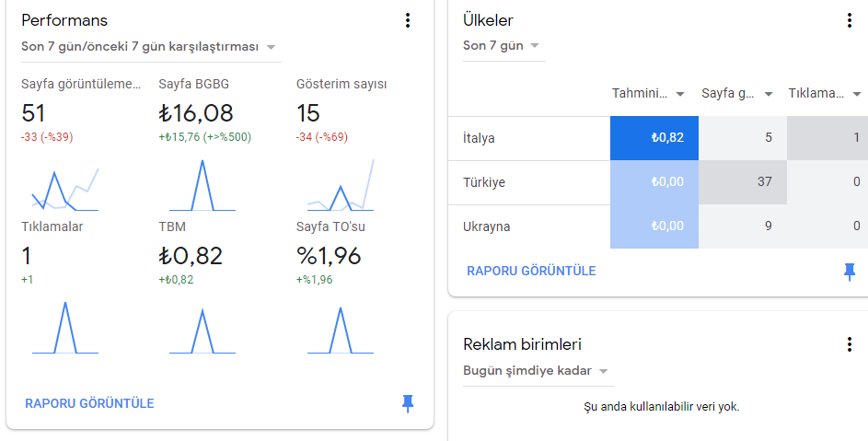Open Reklam birimleri card three-dot menu
The width and height of the screenshot is (868, 441).
tap(850, 344)
